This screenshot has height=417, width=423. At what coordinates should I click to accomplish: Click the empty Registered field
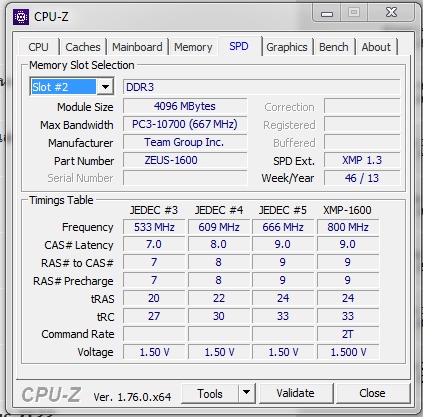pos(362,124)
